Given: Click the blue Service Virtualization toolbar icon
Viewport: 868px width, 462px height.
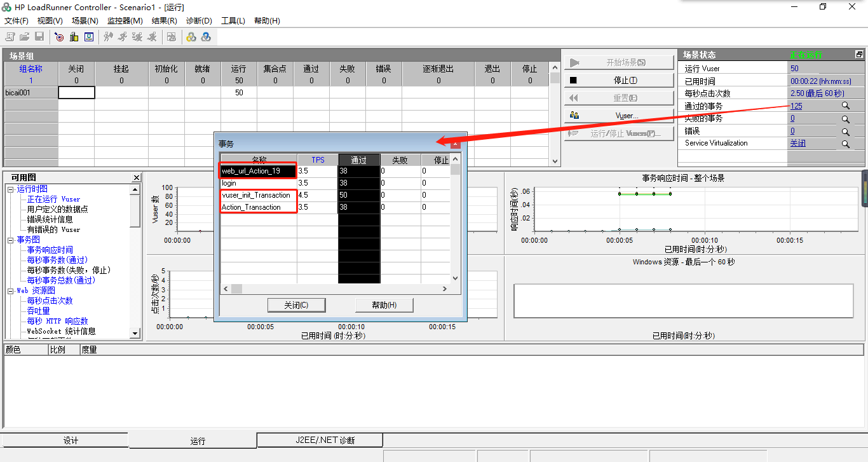Looking at the screenshot, I should [205, 37].
